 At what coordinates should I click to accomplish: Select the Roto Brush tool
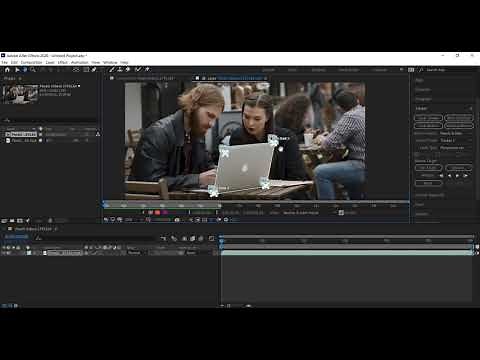pos(138,69)
